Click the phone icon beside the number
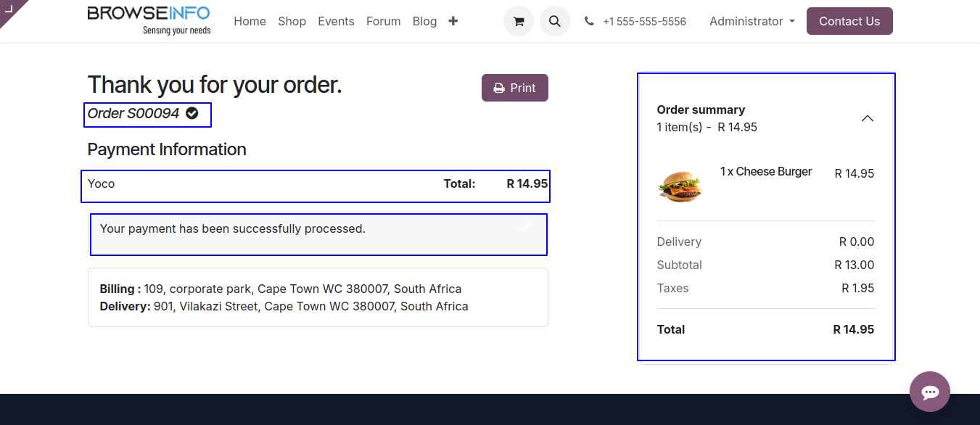Image resolution: width=980 pixels, height=425 pixels. tap(589, 22)
